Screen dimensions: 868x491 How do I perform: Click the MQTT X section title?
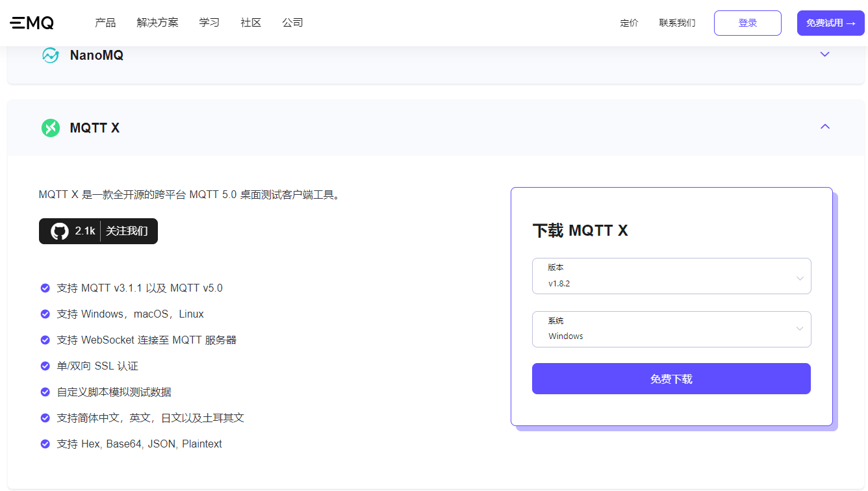[x=95, y=128]
